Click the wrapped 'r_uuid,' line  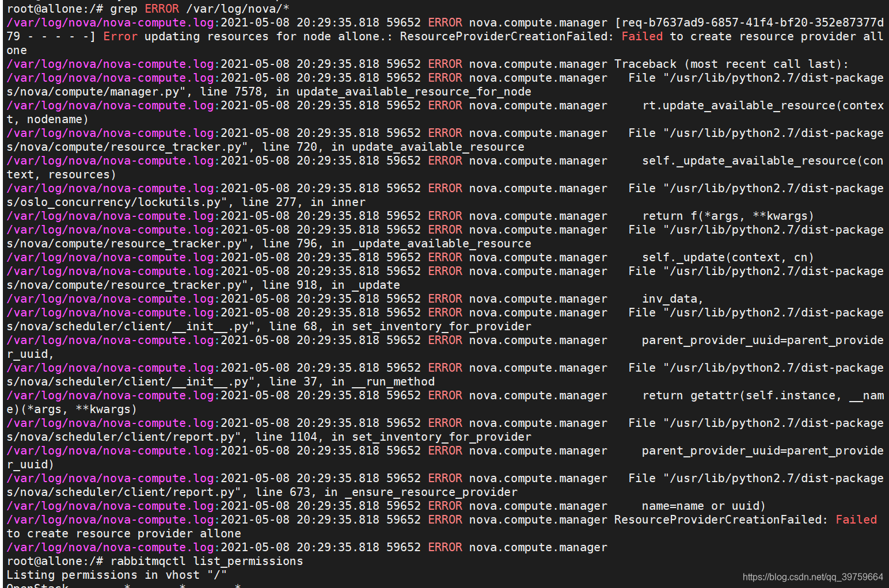point(30,354)
